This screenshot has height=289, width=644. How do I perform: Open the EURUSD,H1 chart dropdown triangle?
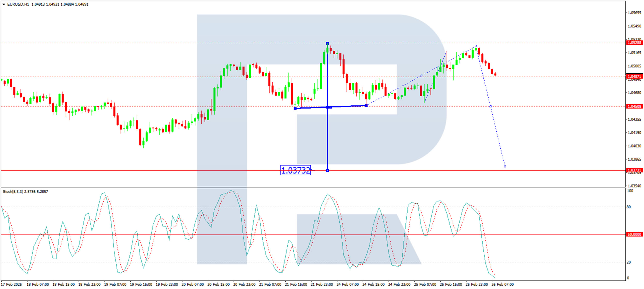pyautogui.click(x=4, y=4)
